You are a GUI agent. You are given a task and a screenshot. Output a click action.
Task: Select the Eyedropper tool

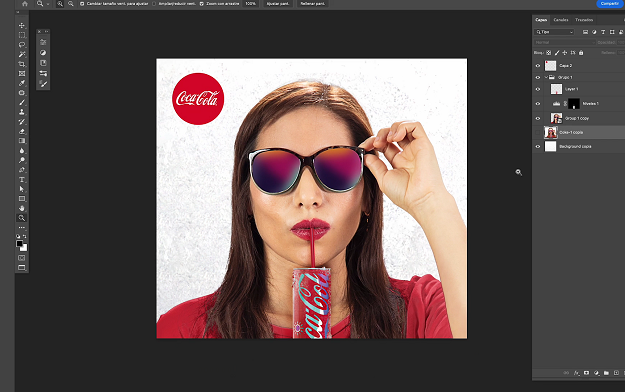(22, 83)
